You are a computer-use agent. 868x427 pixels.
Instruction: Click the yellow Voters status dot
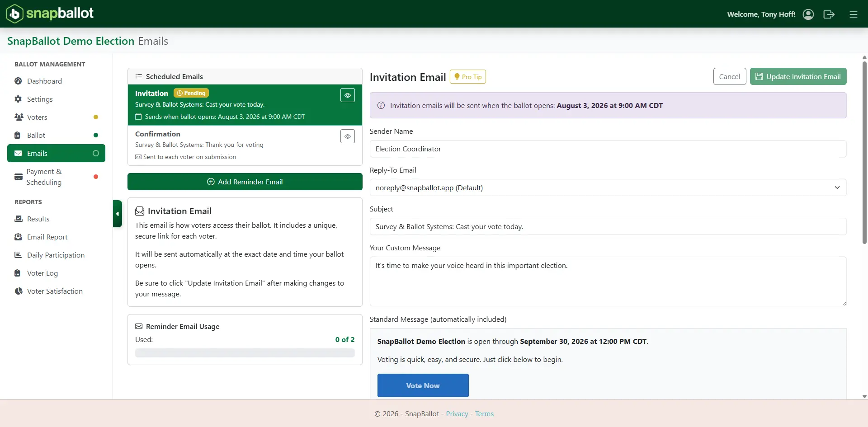pyautogui.click(x=96, y=117)
